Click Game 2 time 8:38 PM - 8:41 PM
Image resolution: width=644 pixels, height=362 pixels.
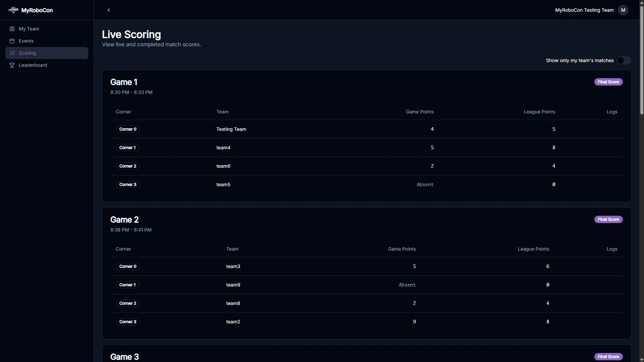131,230
